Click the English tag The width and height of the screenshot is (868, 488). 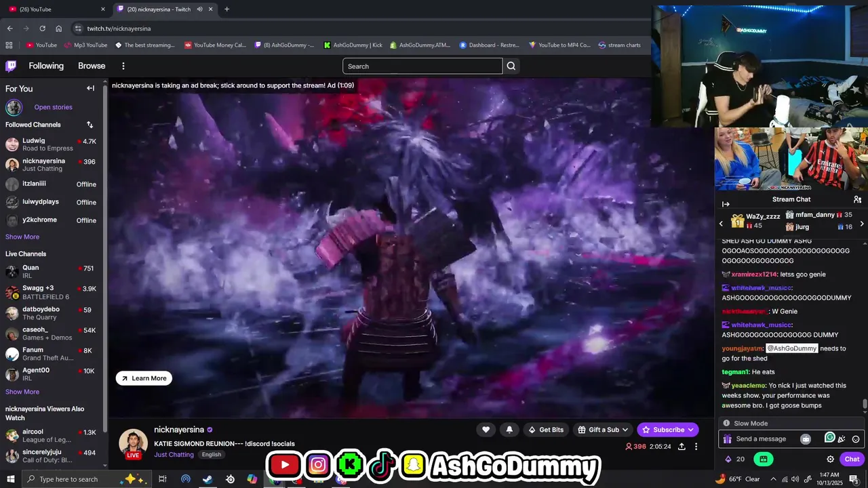pos(212,455)
